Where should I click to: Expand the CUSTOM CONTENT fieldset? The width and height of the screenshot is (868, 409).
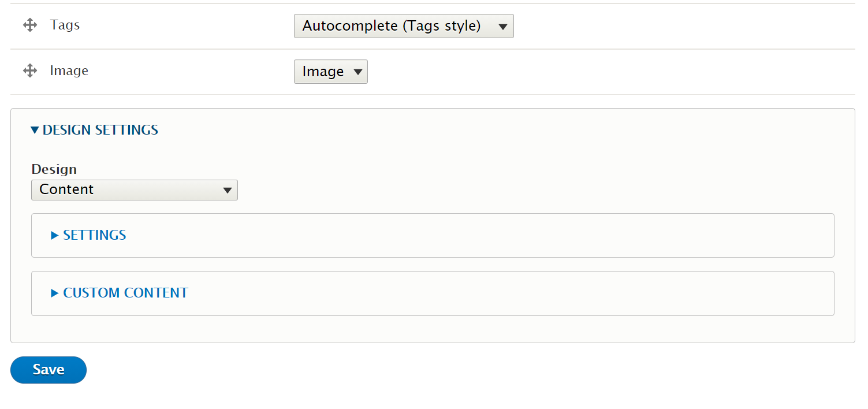point(120,293)
